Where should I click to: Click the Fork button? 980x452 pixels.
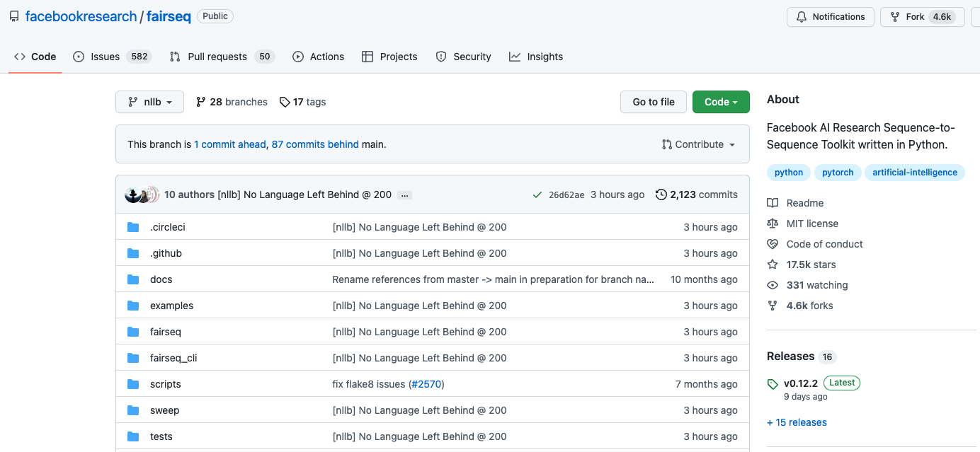(x=923, y=17)
